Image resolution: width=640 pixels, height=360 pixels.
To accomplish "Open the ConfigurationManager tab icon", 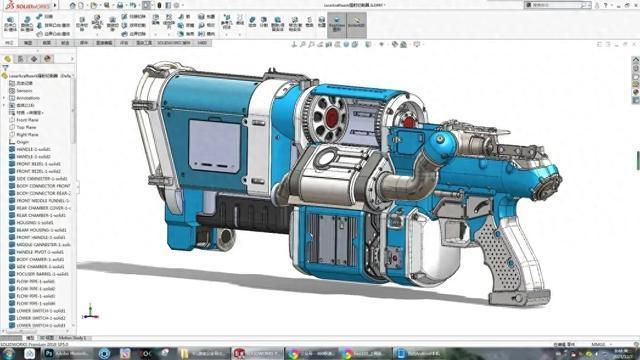I will (34, 59).
